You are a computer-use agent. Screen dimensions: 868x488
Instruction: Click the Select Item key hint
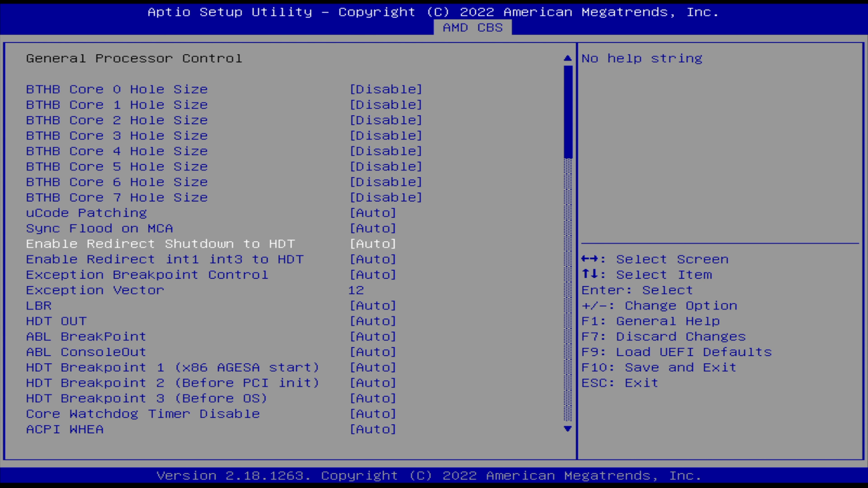click(x=647, y=275)
